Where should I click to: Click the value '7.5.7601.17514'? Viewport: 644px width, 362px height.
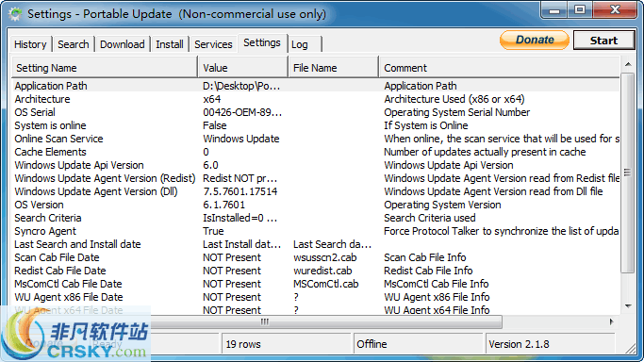tap(240, 191)
